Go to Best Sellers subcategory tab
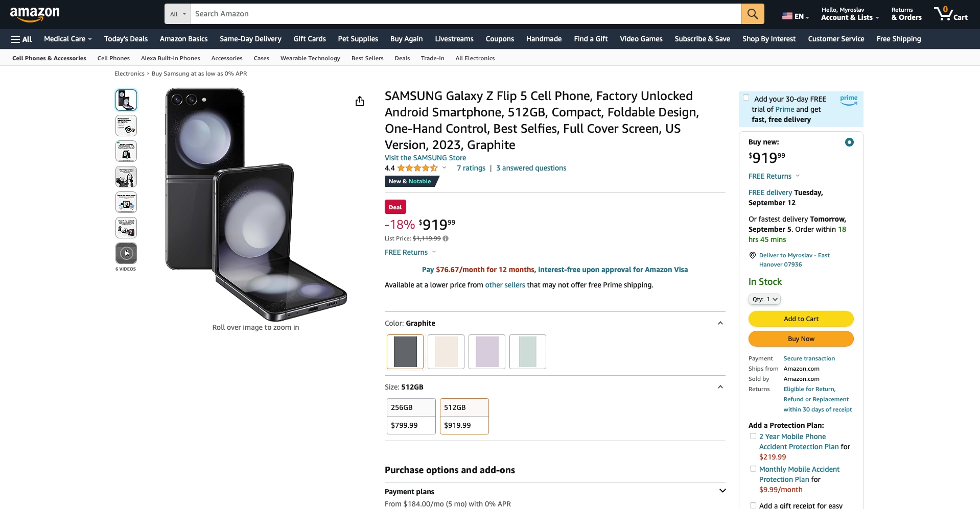The image size is (980, 509). tap(367, 58)
